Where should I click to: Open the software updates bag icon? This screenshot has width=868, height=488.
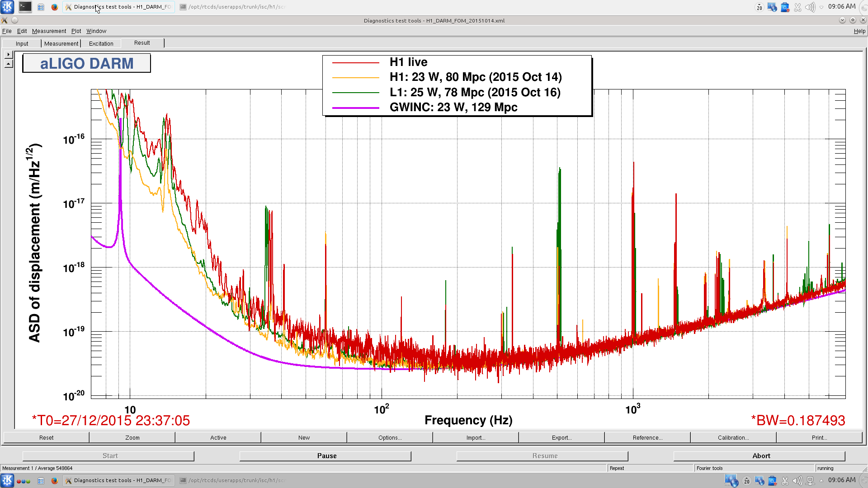pos(785,7)
